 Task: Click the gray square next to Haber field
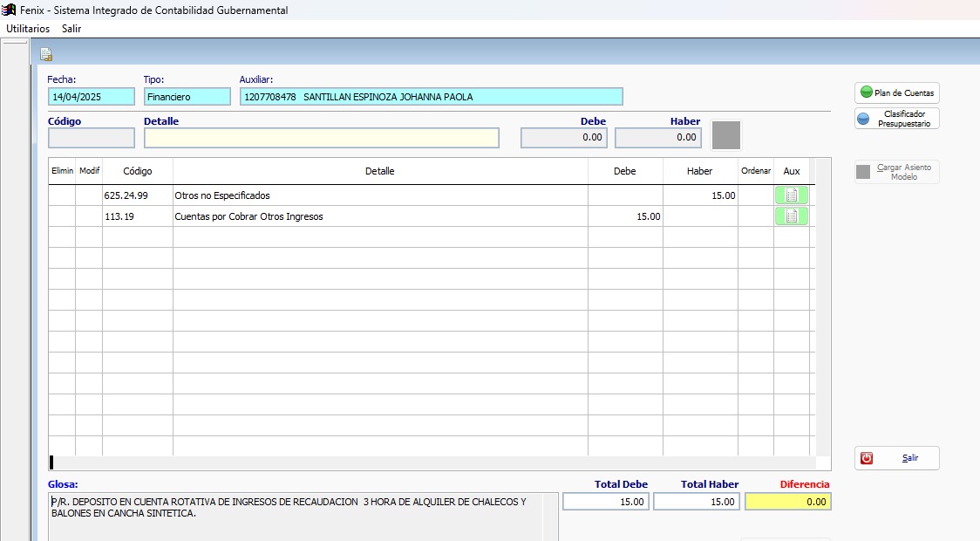tap(726, 135)
